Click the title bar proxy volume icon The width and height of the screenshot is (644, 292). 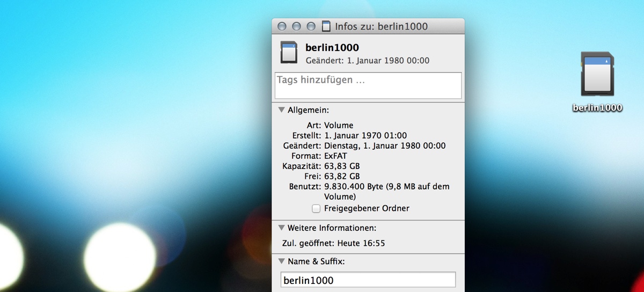pyautogui.click(x=326, y=26)
